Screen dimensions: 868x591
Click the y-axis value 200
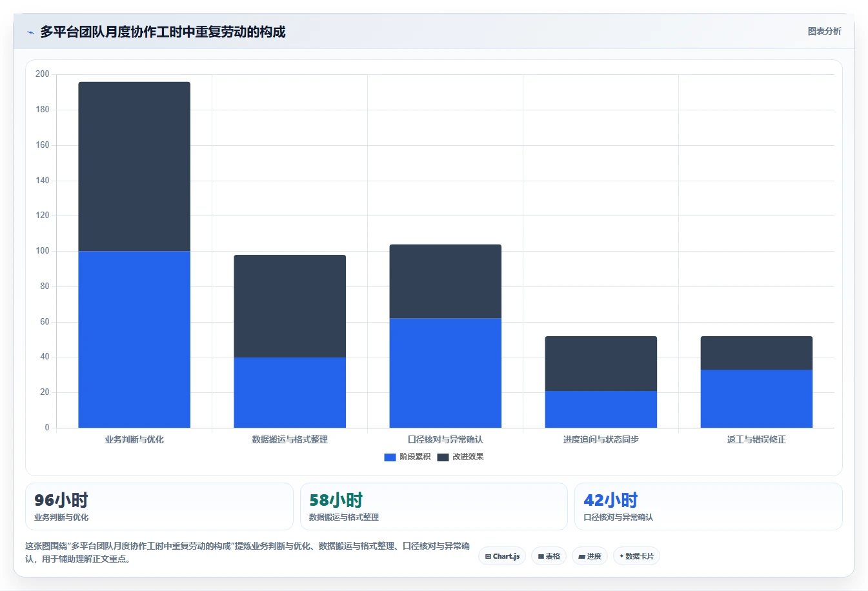point(43,74)
